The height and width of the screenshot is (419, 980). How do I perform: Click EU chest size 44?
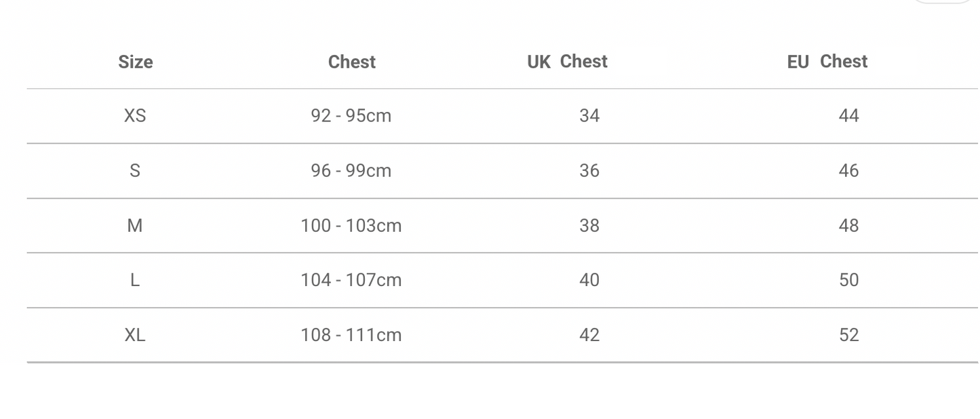[x=848, y=116]
